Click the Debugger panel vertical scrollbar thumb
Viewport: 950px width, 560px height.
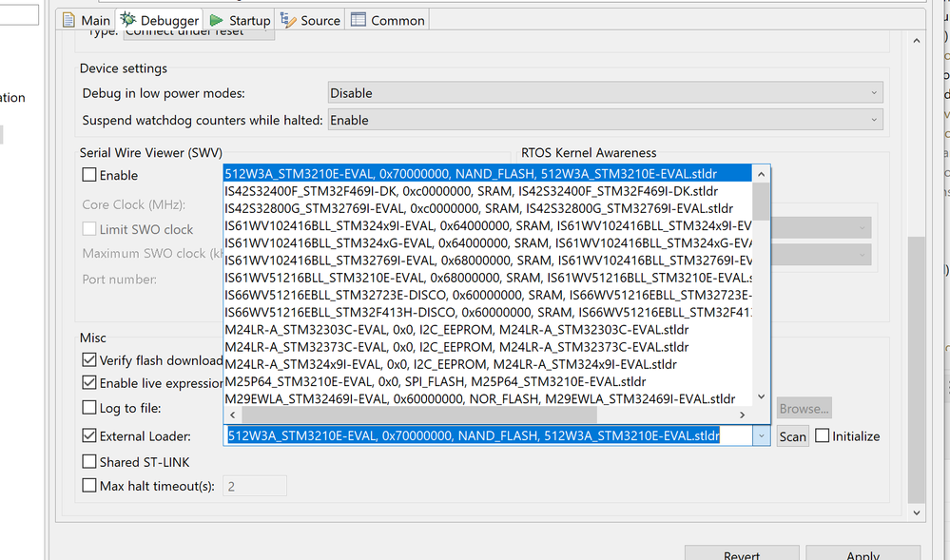[x=917, y=370]
